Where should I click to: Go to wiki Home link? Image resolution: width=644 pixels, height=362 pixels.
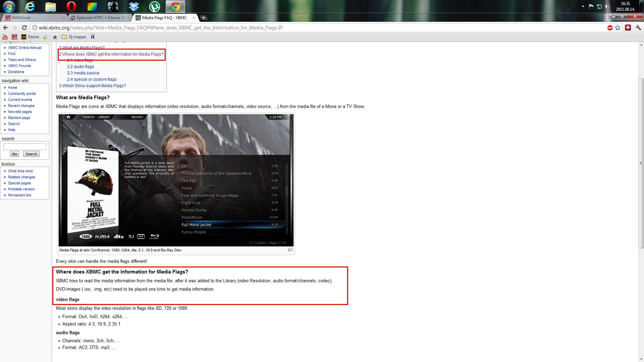pyautogui.click(x=12, y=87)
